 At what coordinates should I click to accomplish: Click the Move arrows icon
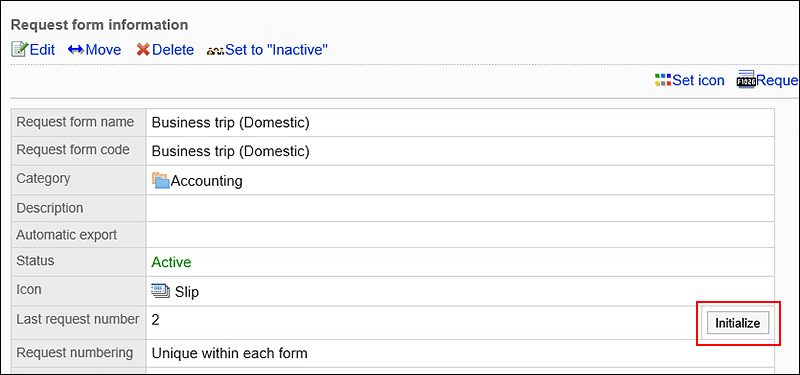click(x=76, y=49)
